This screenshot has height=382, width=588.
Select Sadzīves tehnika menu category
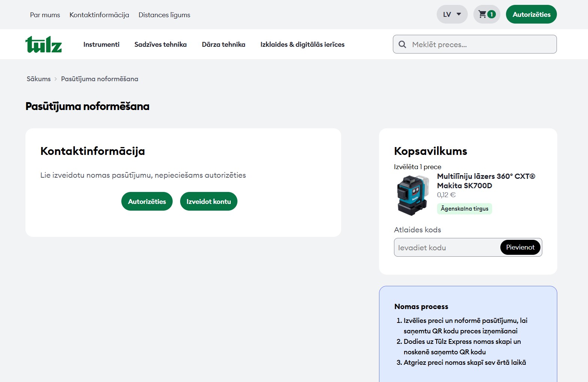tap(160, 45)
